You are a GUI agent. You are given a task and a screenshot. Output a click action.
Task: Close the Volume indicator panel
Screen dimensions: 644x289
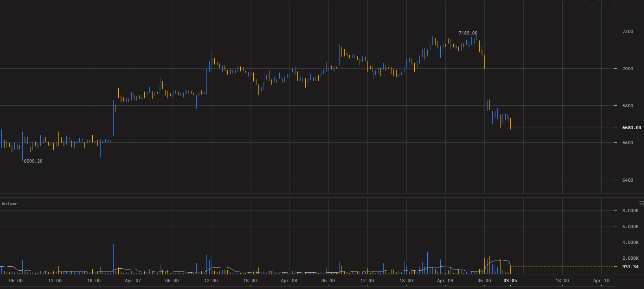point(641,204)
